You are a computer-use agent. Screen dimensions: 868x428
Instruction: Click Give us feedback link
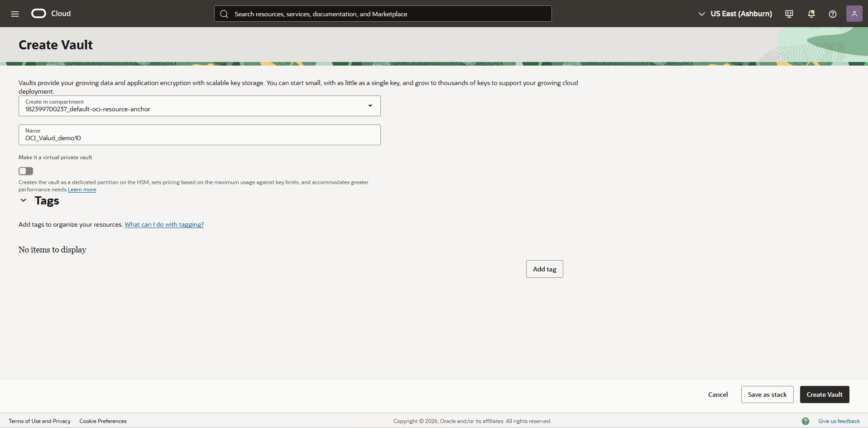tap(839, 421)
